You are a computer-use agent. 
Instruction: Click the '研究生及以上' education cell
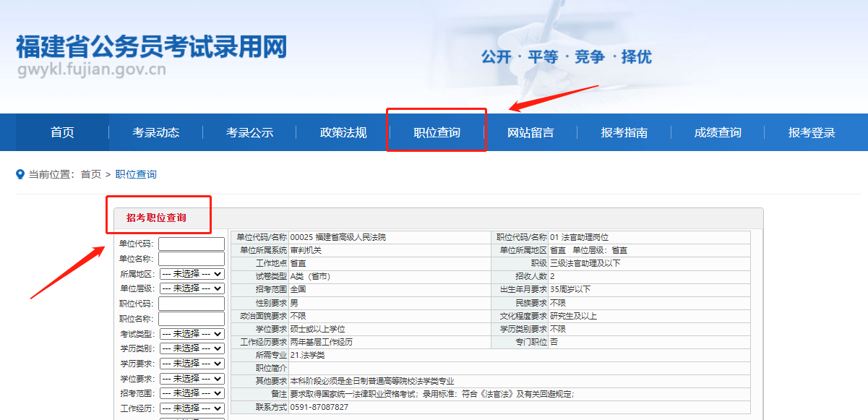pyautogui.click(x=650, y=315)
